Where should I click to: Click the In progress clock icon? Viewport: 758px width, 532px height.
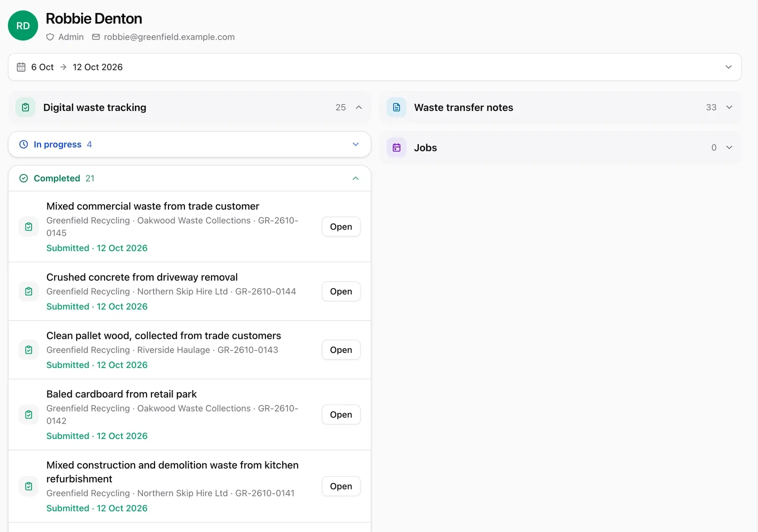23,144
